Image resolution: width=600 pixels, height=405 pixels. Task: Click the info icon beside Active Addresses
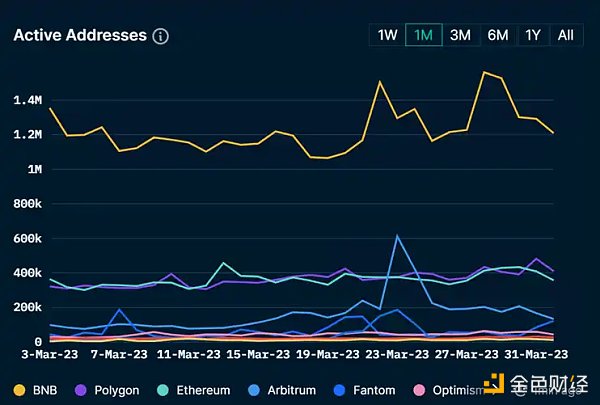click(160, 36)
